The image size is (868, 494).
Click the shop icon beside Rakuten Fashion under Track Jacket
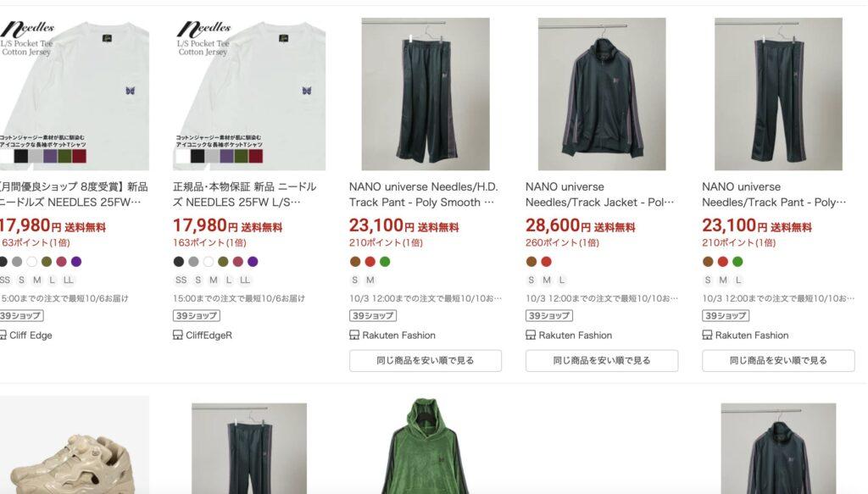(x=531, y=335)
